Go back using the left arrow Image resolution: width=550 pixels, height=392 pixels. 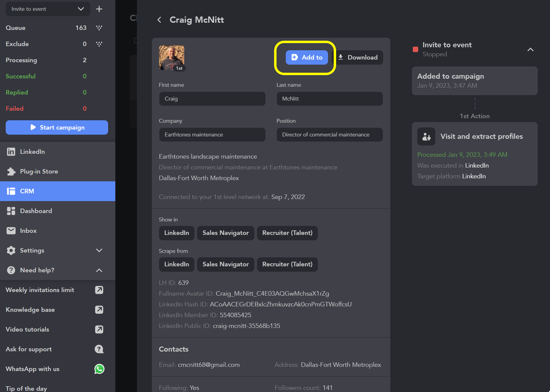click(x=159, y=20)
